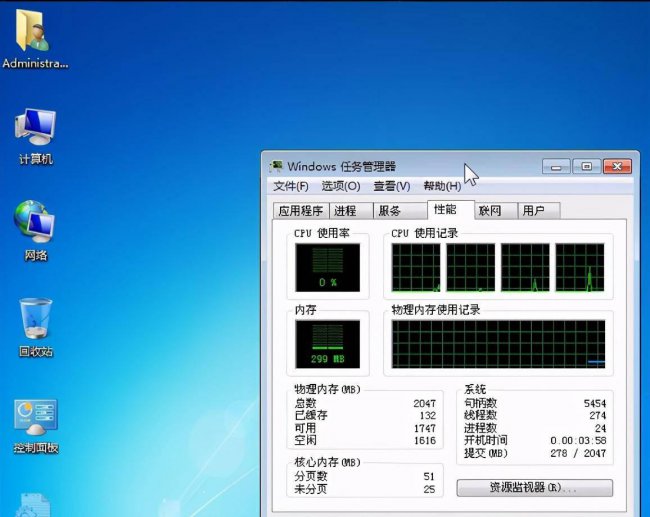Click the 分页数 value 51

(429, 476)
